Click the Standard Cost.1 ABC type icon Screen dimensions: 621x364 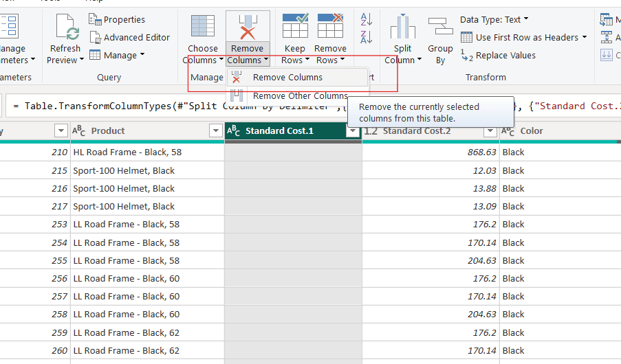233,130
